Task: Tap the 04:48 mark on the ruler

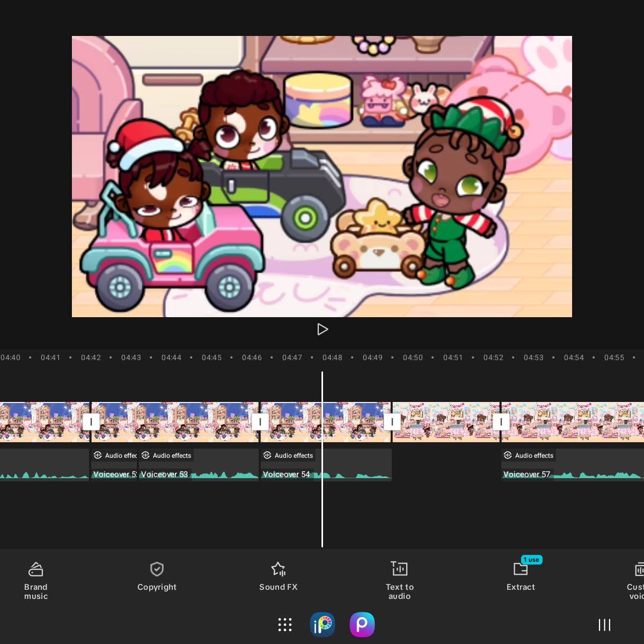Action: click(332, 357)
